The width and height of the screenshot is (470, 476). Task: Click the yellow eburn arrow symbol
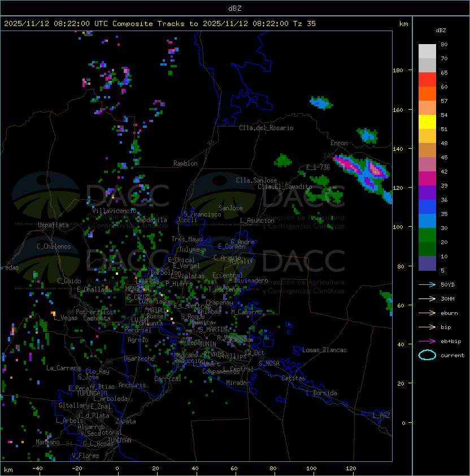pos(427,313)
